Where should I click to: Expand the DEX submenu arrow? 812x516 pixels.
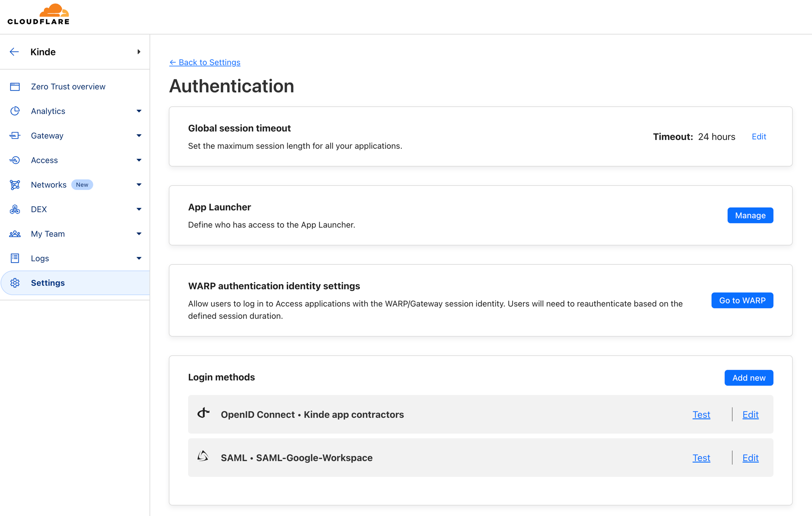tap(139, 209)
